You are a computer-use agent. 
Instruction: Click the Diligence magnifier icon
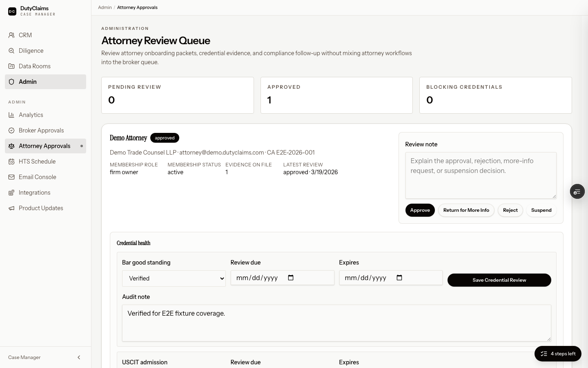click(x=11, y=51)
